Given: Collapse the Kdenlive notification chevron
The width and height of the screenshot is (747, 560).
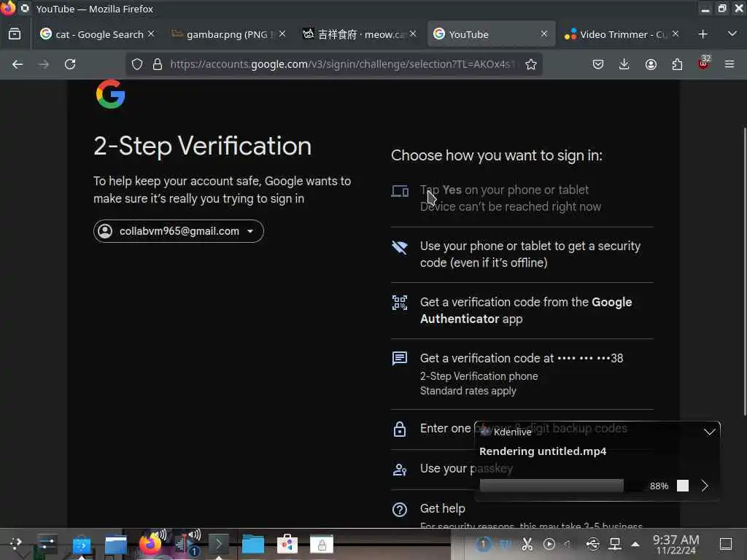Looking at the screenshot, I should pyautogui.click(x=709, y=432).
